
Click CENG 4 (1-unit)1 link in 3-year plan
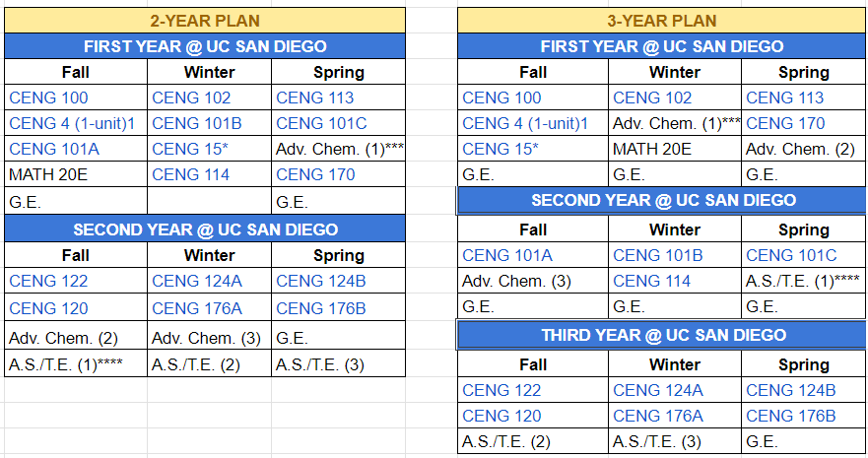click(525, 123)
